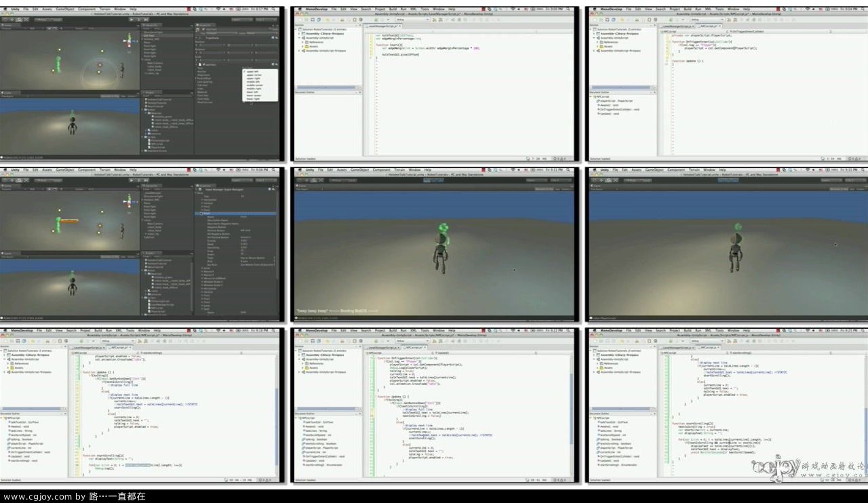Open the Build menu in the top-center MonoDevelop window
The width and height of the screenshot is (868, 503).
393,9
